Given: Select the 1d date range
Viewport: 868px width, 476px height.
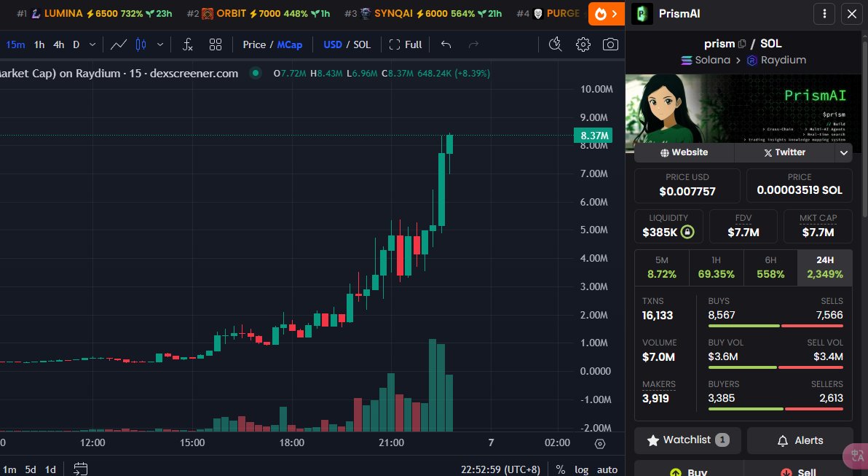Looking at the screenshot, I should (x=50, y=469).
